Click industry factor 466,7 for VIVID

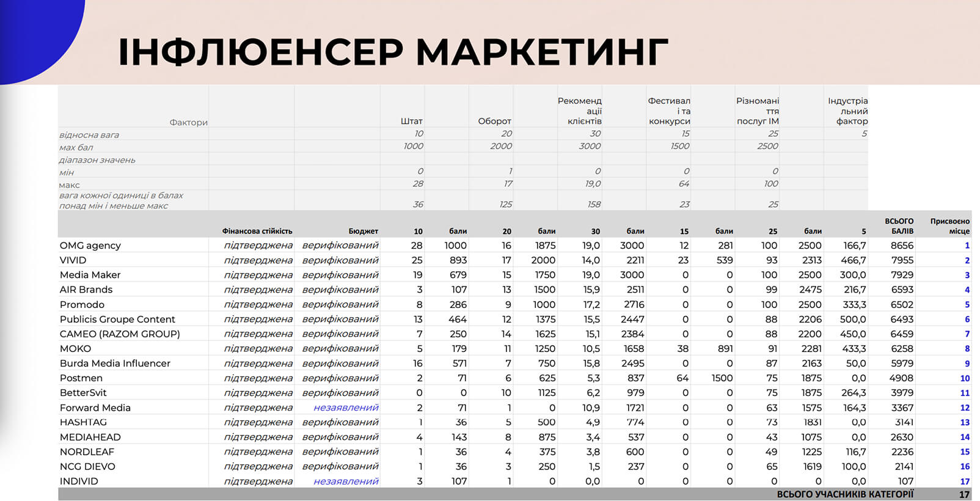point(853,260)
